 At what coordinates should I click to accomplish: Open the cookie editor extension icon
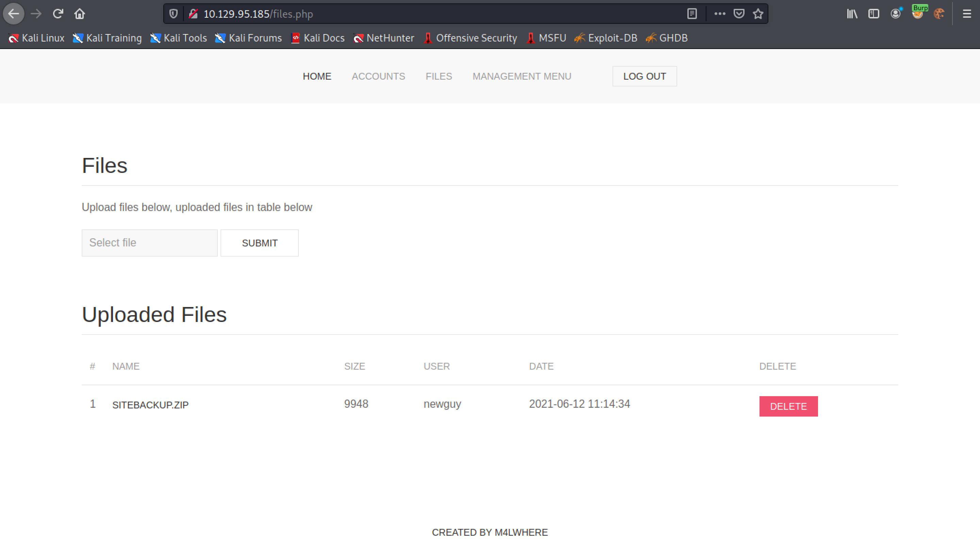click(x=939, y=14)
